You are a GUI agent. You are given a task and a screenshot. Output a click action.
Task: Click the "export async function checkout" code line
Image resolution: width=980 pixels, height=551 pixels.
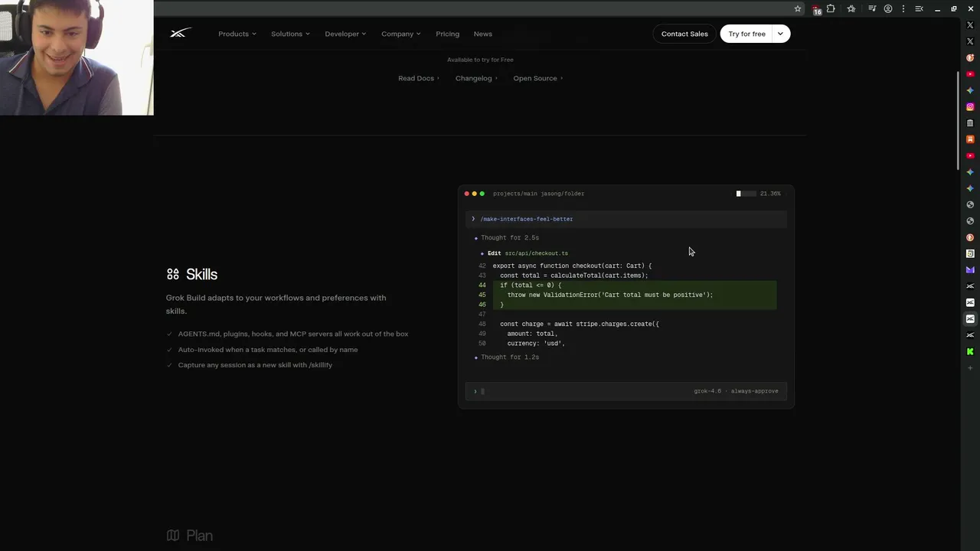572,266
